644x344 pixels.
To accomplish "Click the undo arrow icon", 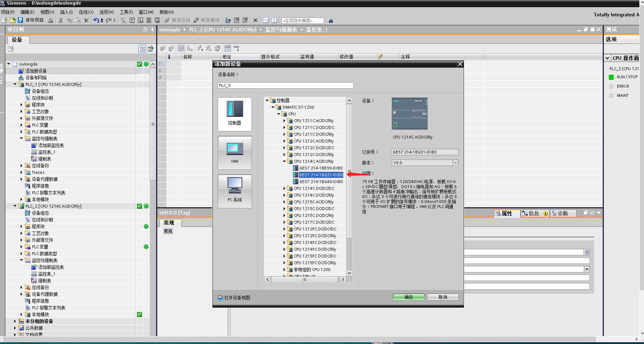I will click(x=96, y=20).
